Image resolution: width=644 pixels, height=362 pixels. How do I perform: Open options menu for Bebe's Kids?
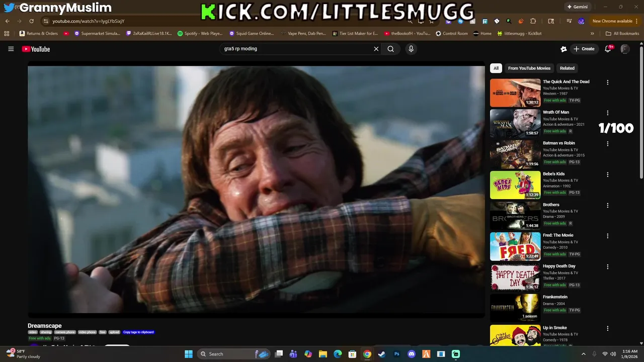[x=607, y=174]
